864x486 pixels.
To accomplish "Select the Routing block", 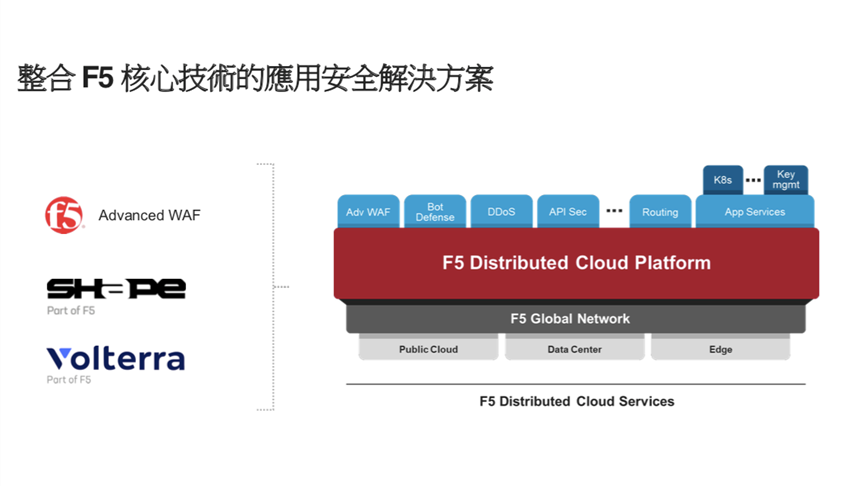I will 660,212.
